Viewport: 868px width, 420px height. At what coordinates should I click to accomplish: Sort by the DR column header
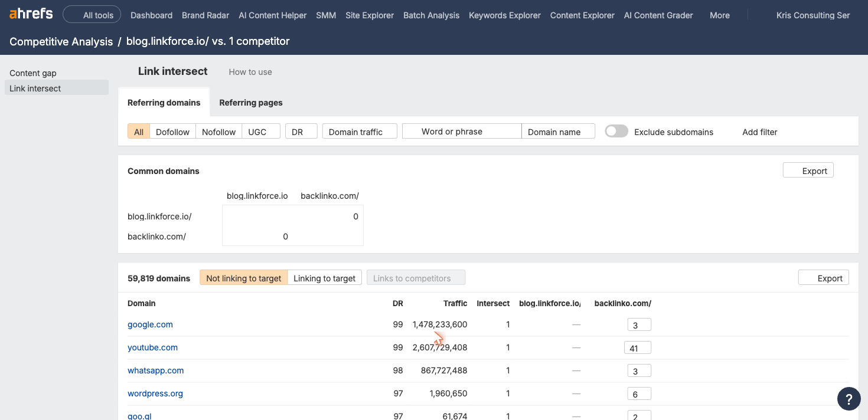(x=397, y=303)
